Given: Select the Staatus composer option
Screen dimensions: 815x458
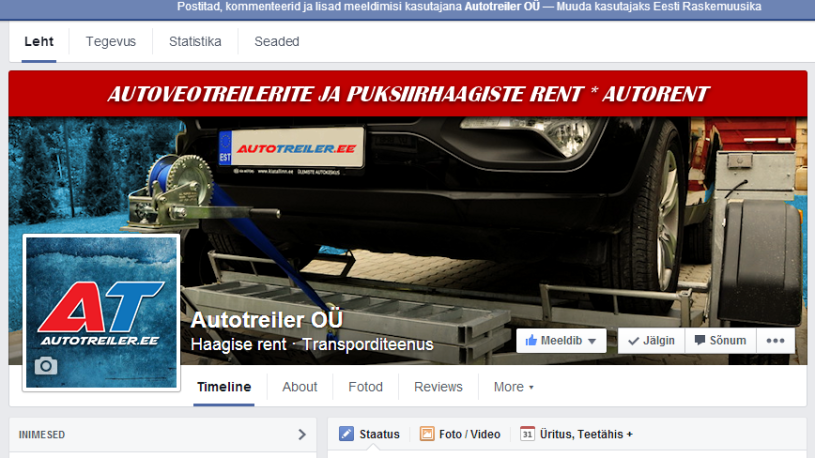Looking at the screenshot, I should (370, 434).
